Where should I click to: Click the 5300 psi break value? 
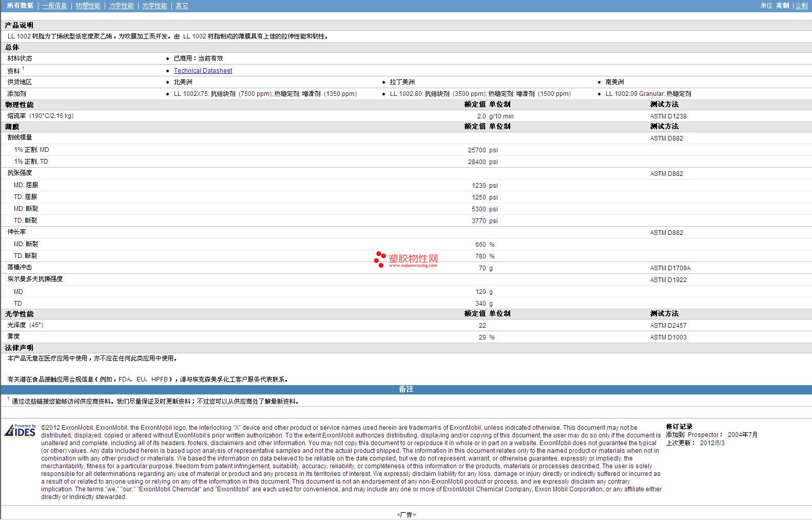click(485, 209)
